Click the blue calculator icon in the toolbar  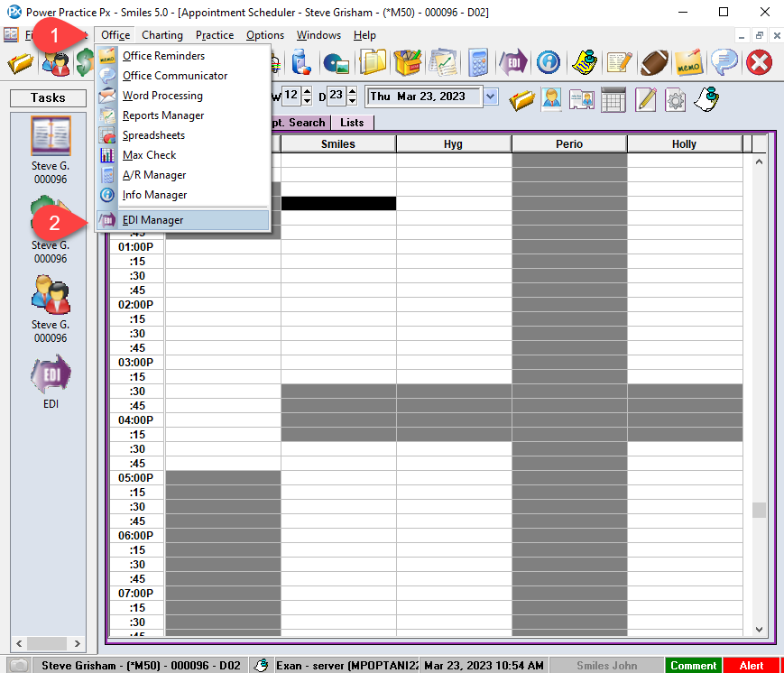point(478,62)
